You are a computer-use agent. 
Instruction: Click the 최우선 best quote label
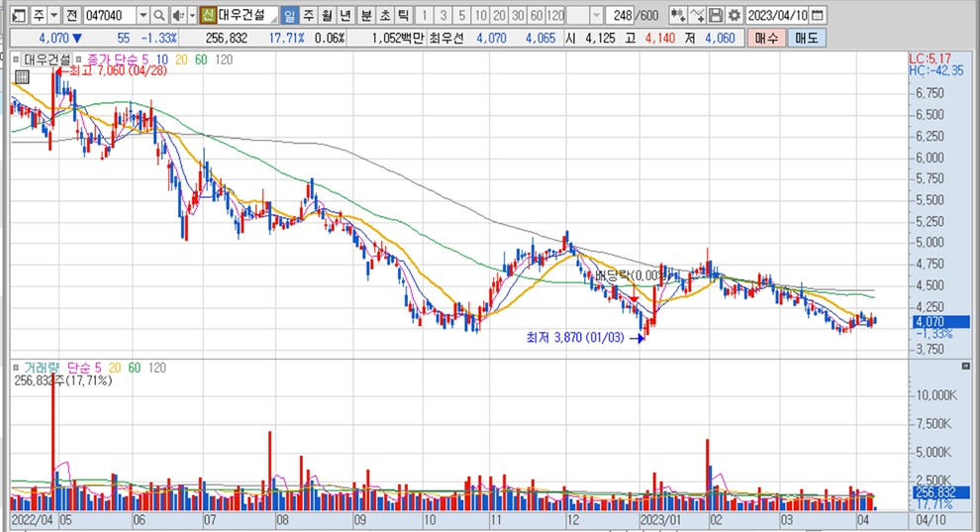[x=446, y=38]
